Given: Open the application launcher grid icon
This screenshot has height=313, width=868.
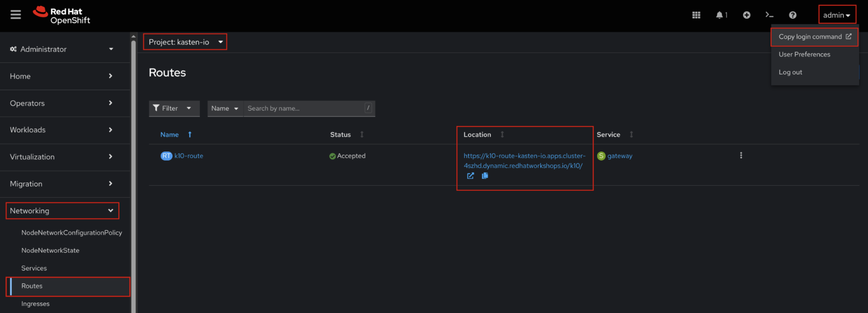Looking at the screenshot, I should pyautogui.click(x=696, y=15).
